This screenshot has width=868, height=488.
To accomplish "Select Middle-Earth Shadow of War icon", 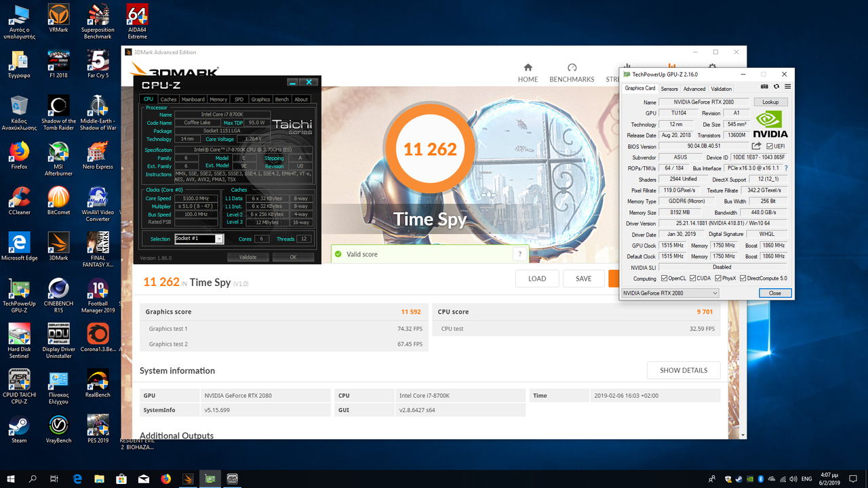I will (x=98, y=113).
